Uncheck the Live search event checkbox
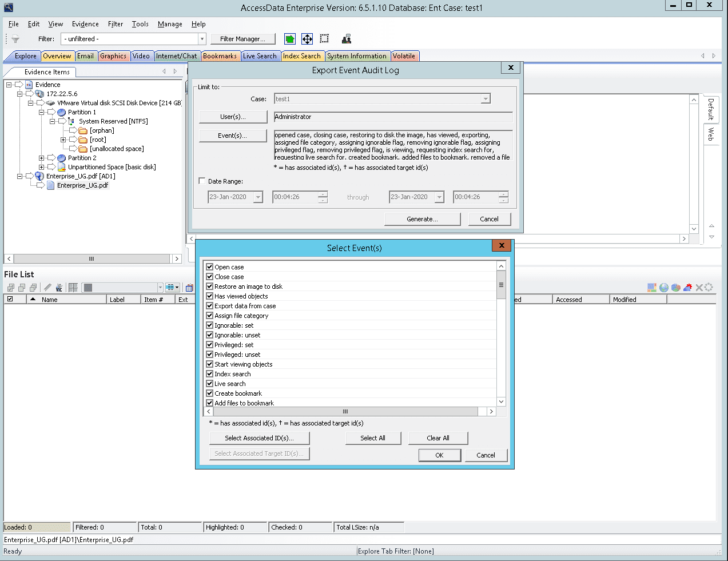This screenshot has width=728, height=561. [x=210, y=384]
